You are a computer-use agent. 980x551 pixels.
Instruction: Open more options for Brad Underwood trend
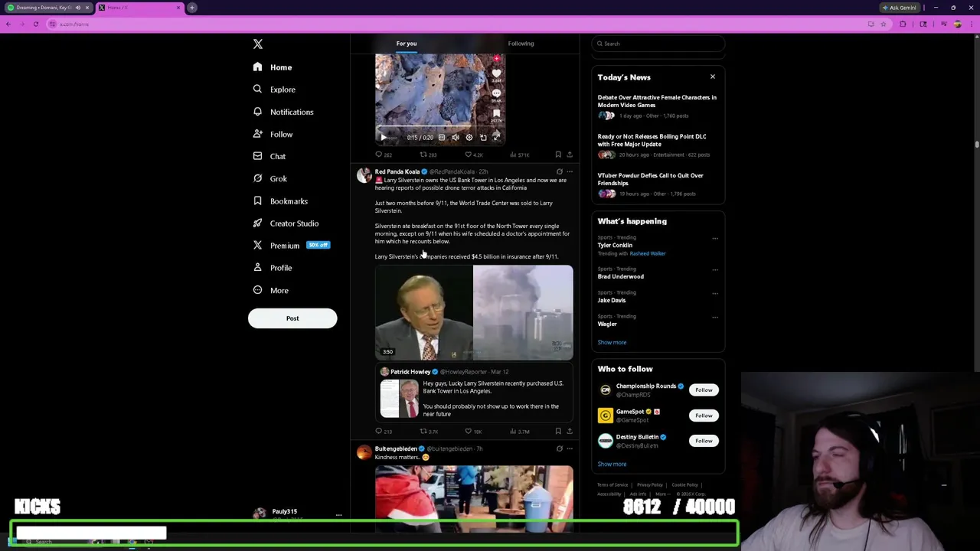715,269
